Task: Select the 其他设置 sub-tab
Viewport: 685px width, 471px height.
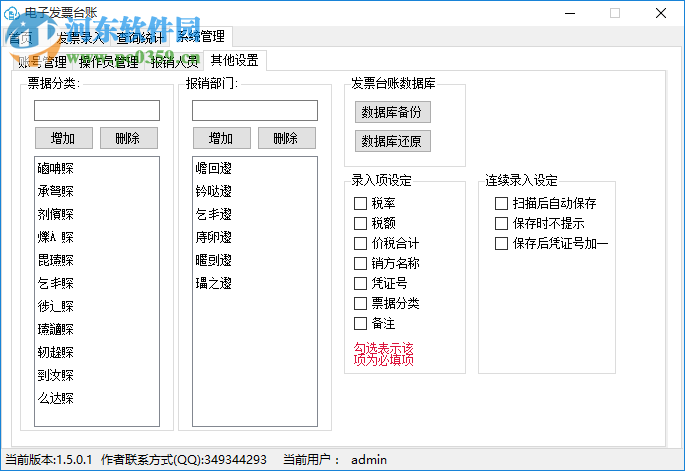Action: [x=235, y=60]
